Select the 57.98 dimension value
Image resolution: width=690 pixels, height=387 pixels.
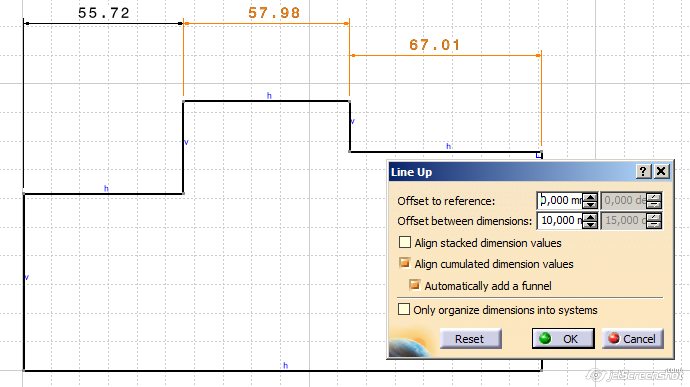[274, 12]
